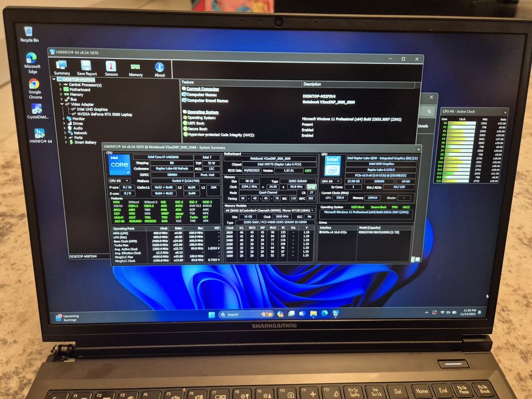
Task: Open volume tray icon
Action: [449, 312]
